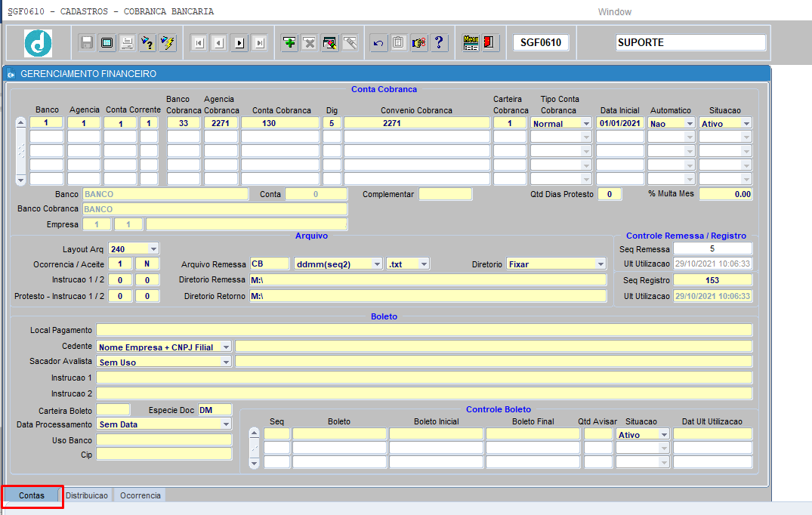
Task: Print using the printer toolbar icon
Action: [x=128, y=43]
